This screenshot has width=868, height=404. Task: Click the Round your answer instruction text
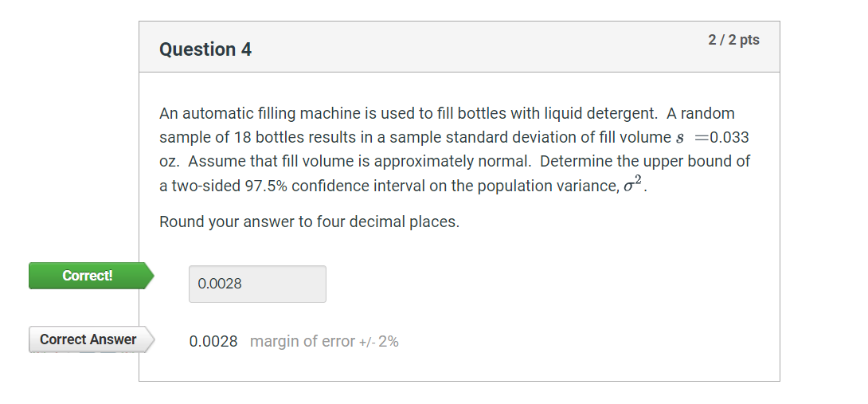click(x=309, y=222)
